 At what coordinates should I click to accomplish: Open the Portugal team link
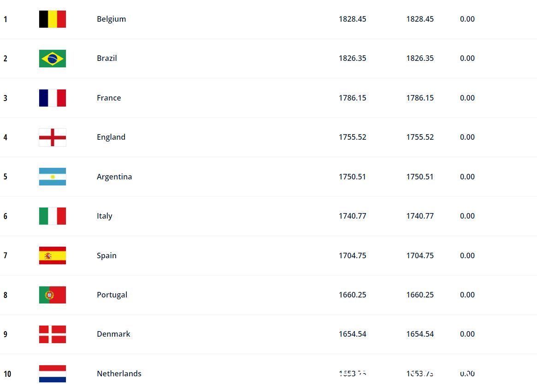[x=112, y=295]
